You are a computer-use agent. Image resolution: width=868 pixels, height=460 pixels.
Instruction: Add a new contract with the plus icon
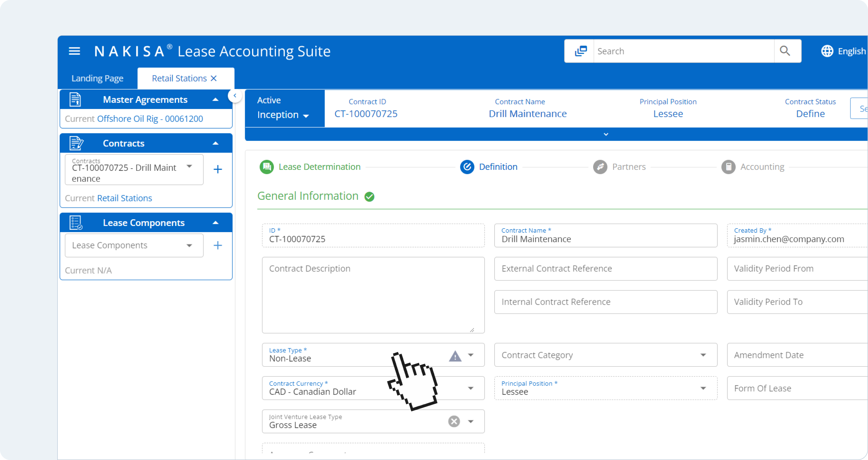[x=218, y=169]
